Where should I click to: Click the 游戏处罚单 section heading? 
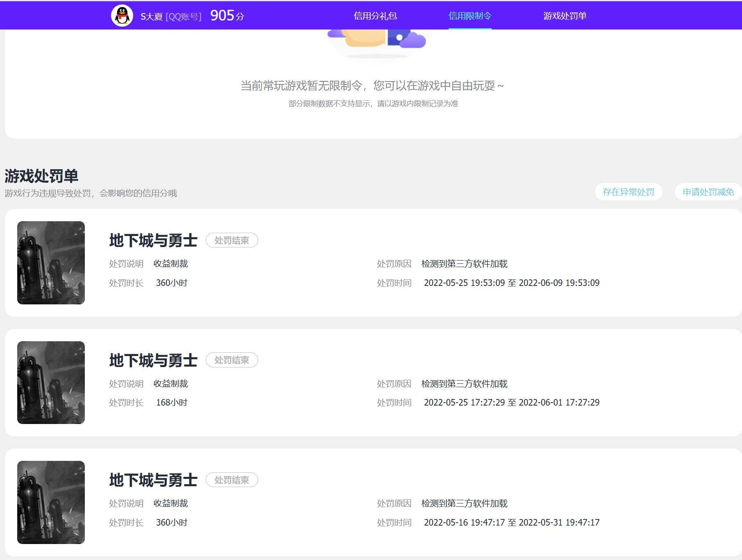(x=41, y=176)
